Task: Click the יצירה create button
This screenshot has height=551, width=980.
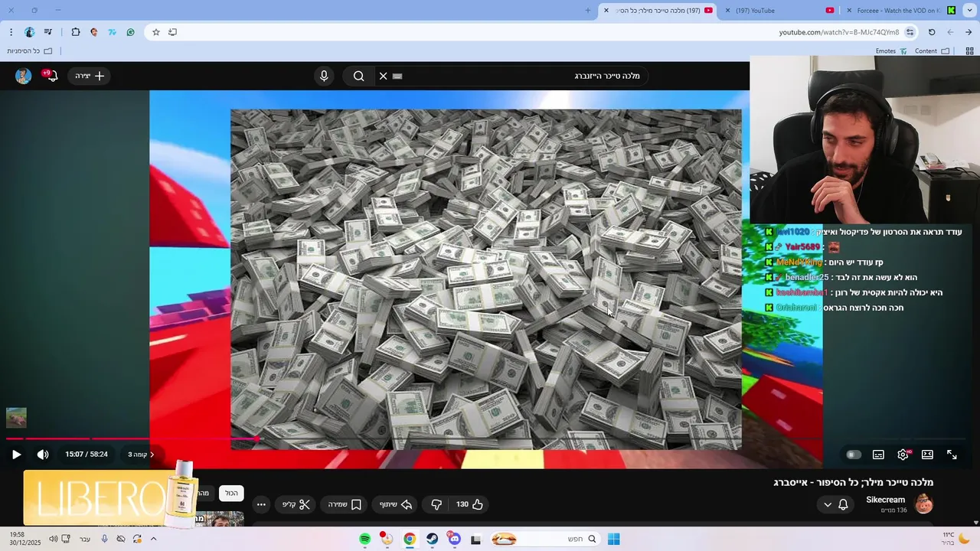Action: 90,76
